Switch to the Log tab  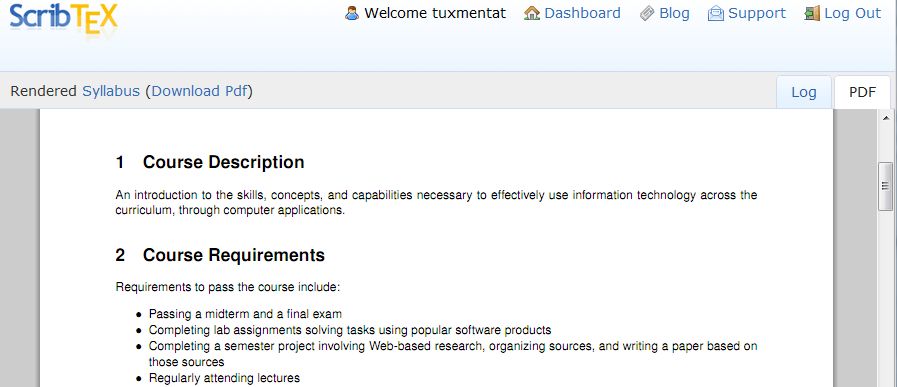point(803,92)
